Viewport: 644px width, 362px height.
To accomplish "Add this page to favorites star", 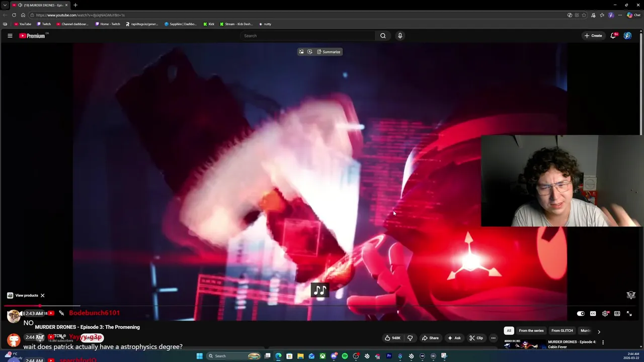I will (x=584, y=15).
